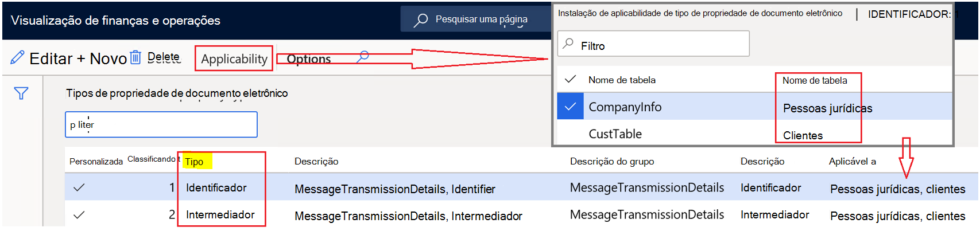Open the Aplicável a column header
The width and height of the screenshot is (980, 231).
pyautogui.click(x=852, y=162)
